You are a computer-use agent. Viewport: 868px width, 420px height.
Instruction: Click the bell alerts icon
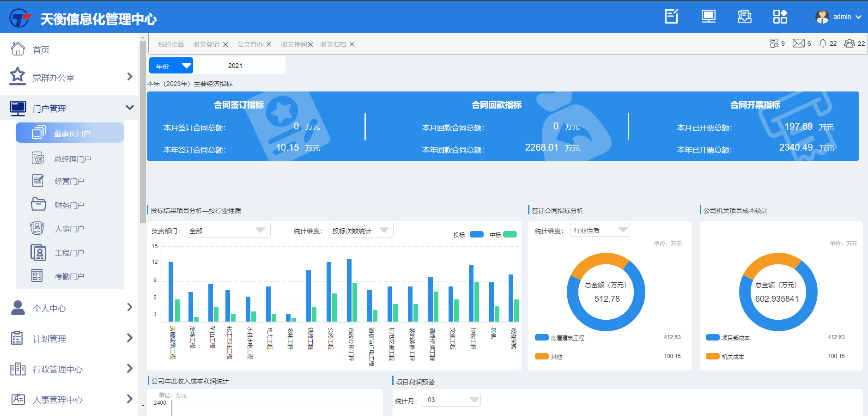(823, 43)
